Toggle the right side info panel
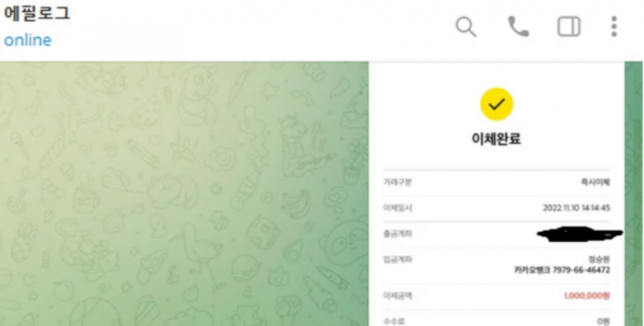This screenshot has width=644, height=326. point(569,27)
